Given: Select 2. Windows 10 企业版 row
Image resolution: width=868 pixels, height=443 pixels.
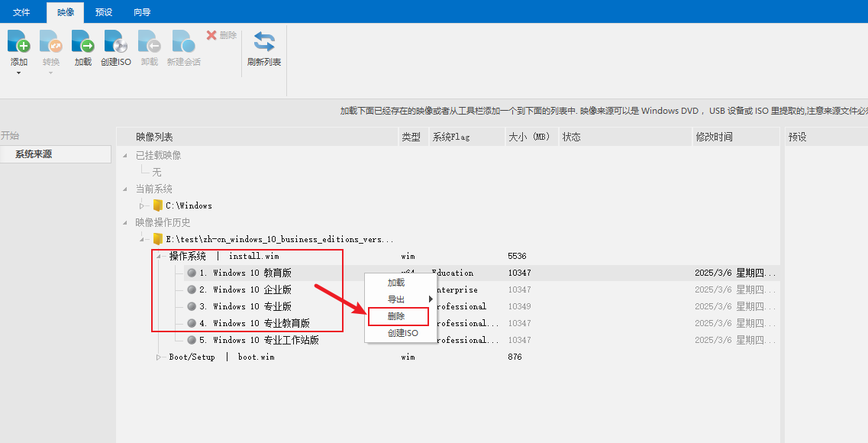Looking at the screenshot, I should point(482,289).
